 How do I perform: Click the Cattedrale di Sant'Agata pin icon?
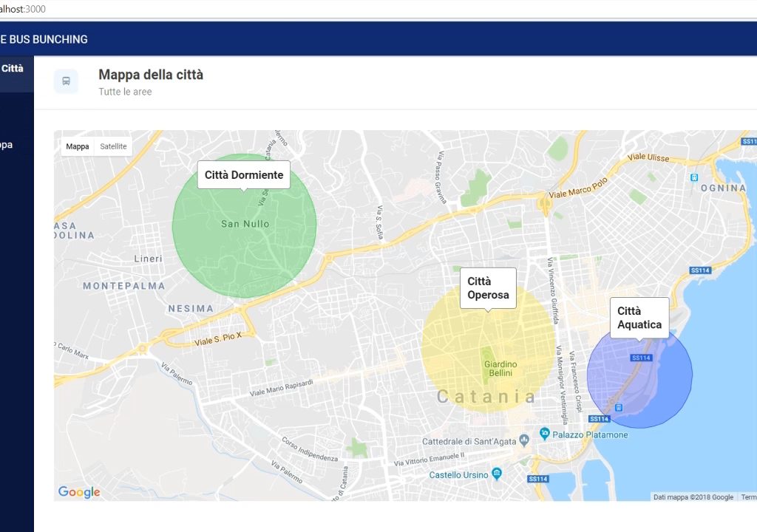524,440
